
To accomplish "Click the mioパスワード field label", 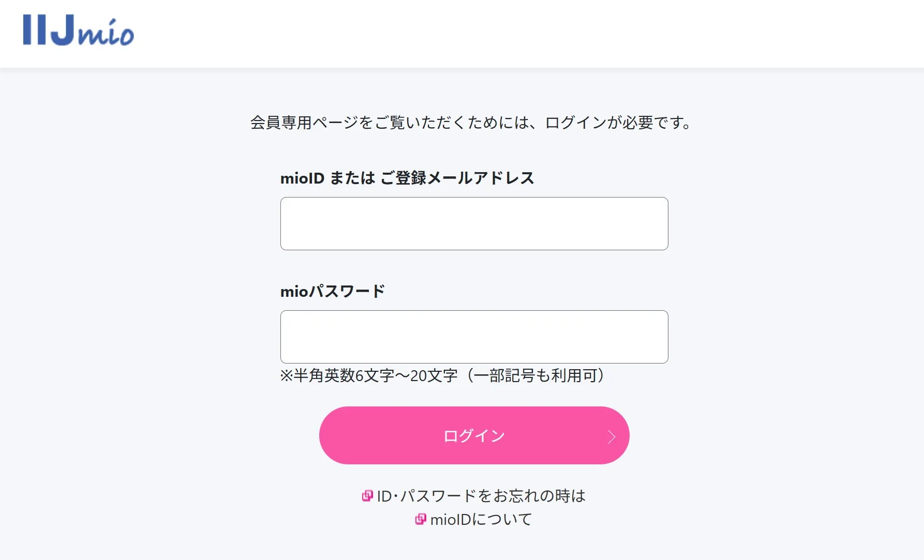I will point(333,291).
